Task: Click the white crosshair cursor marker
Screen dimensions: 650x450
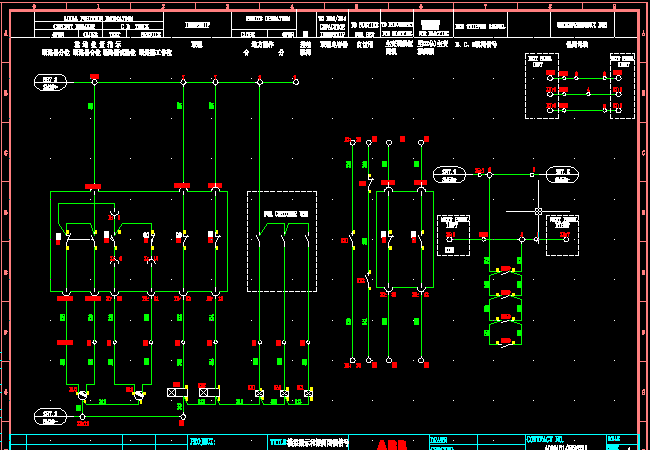Action: [538, 212]
